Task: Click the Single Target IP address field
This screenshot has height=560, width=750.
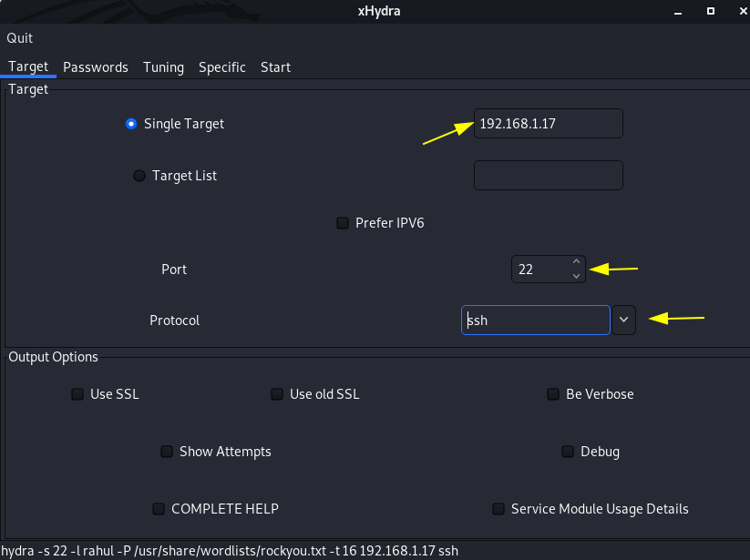Action: pyautogui.click(x=549, y=124)
